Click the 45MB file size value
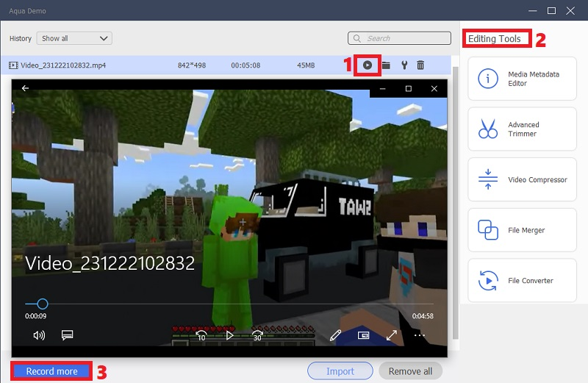 (x=306, y=65)
